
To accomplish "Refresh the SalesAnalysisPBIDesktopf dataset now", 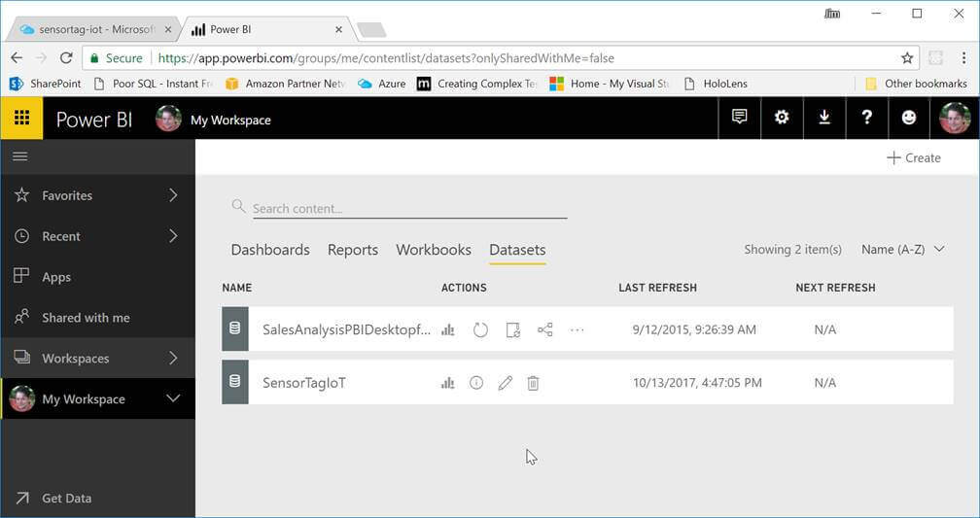I will pyautogui.click(x=480, y=329).
